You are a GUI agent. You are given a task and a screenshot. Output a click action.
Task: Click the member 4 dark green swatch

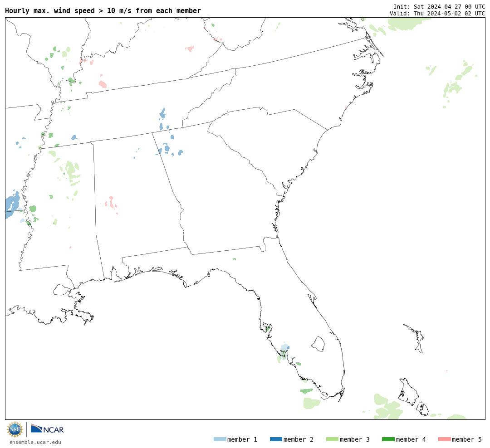(x=388, y=439)
